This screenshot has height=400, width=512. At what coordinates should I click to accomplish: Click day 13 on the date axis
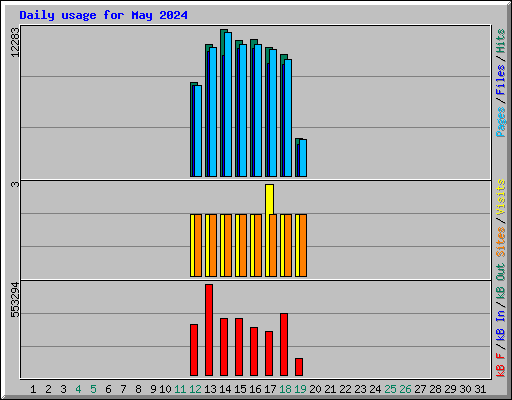[x=210, y=389]
